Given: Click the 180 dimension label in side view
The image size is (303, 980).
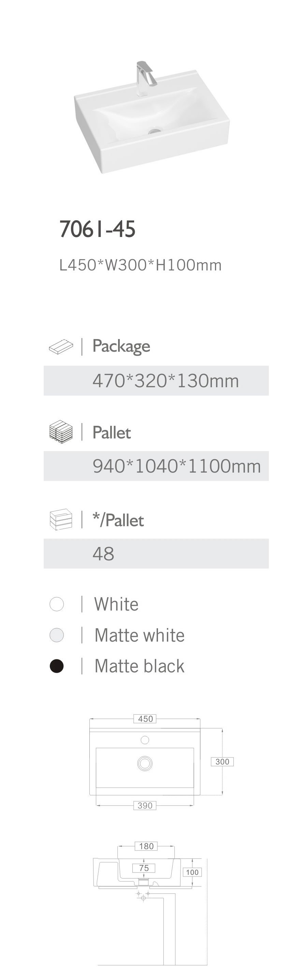Looking at the screenshot, I should 146,846.
